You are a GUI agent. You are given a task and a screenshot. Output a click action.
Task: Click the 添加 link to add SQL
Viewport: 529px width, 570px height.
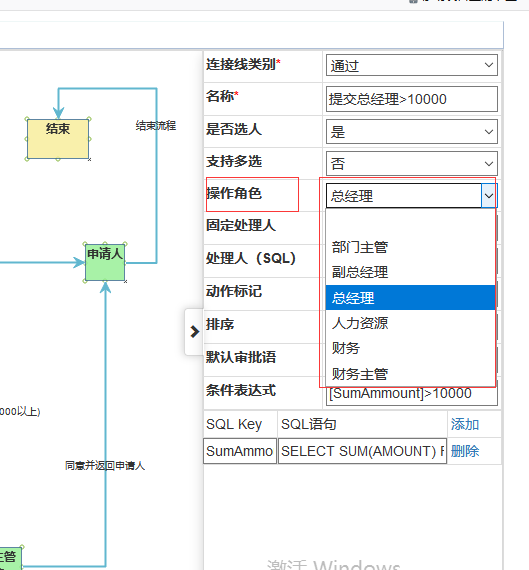click(465, 424)
